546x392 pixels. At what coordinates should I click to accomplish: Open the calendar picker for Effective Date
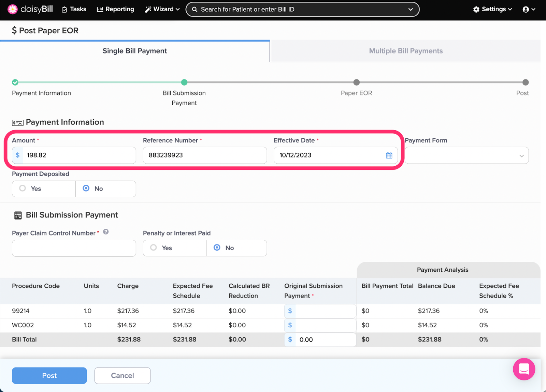point(389,155)
